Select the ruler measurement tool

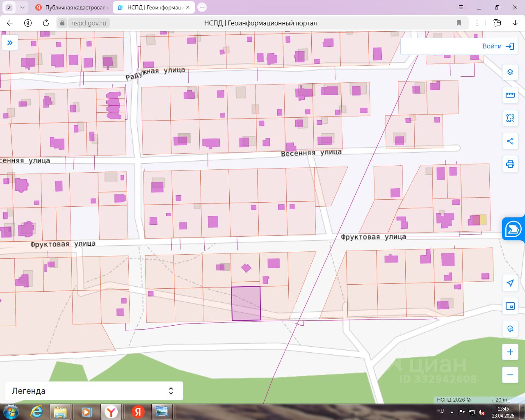click(510, 95)
